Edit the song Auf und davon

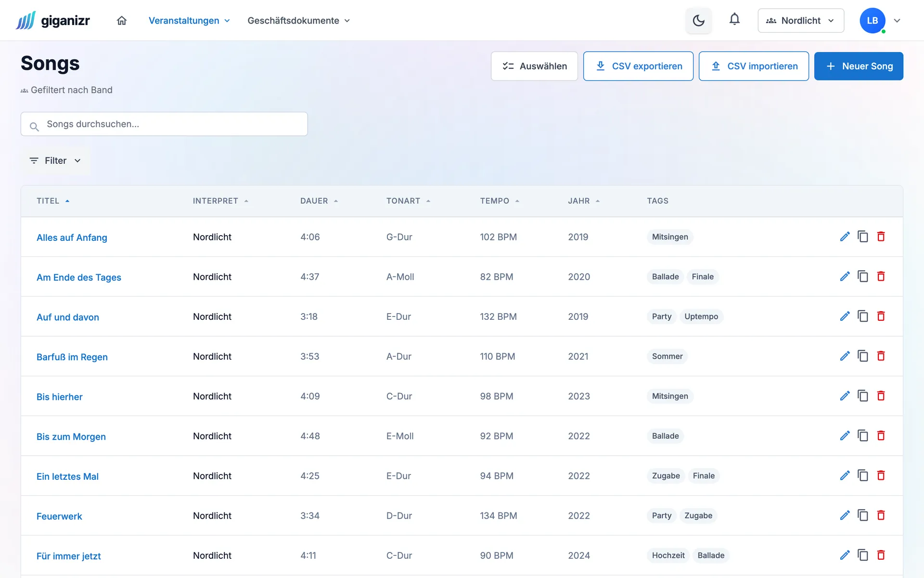[x=845, y=316]
